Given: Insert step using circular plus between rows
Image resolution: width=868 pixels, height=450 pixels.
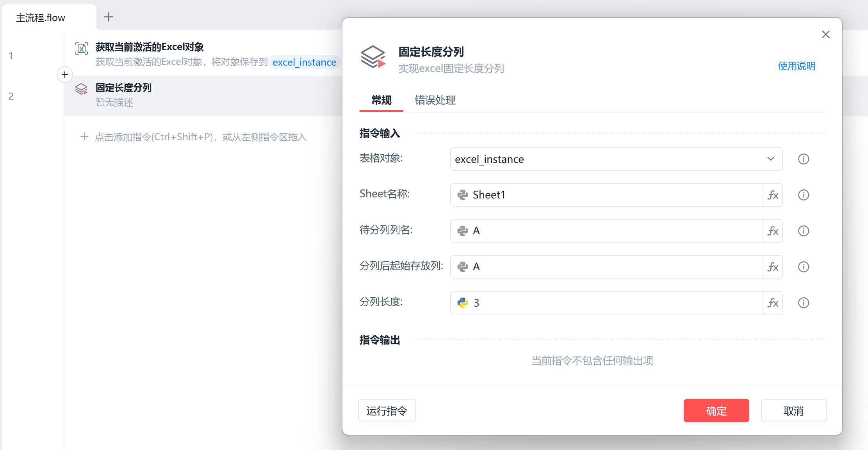Looking at the screenshot, I should pos(65,75).
